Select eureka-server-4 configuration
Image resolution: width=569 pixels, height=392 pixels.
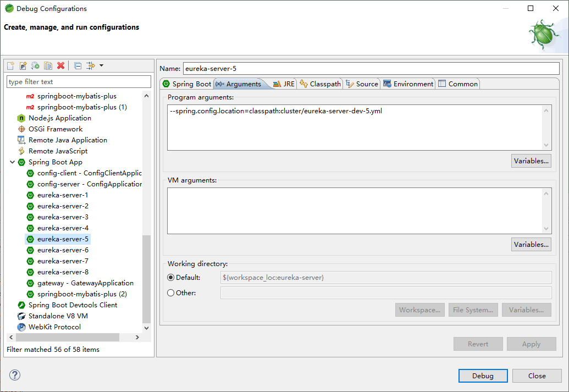coord(57,228)
